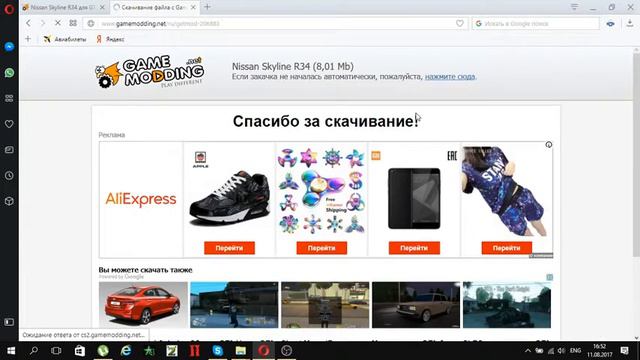This screenshot has width=640, height=360.
Task: Click the gamemodding.net address bar
Action: (276, 24)
